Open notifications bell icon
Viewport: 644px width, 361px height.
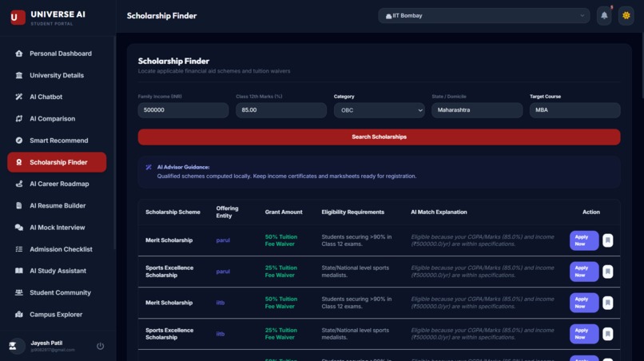(x=604, y=16)
